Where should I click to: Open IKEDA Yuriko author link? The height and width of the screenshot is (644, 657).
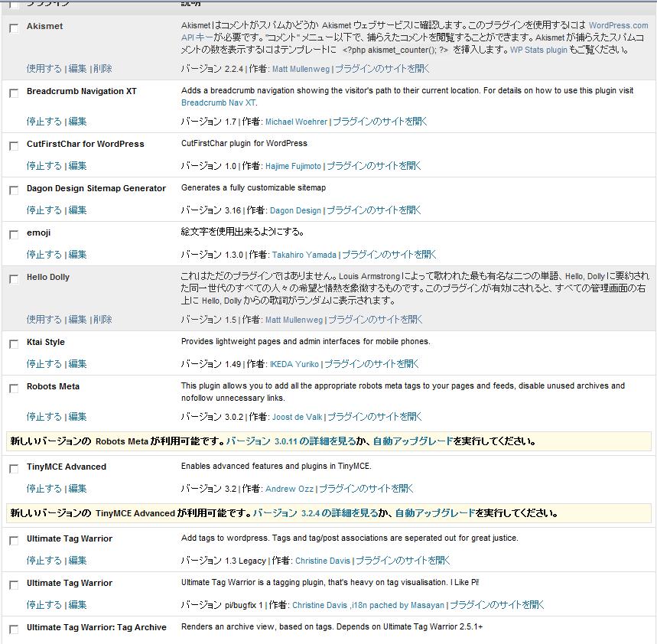click(294, 365)
